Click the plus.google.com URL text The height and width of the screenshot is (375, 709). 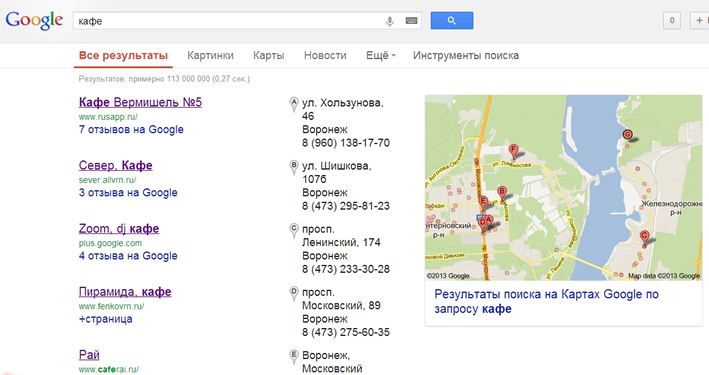tap(110, 243)
